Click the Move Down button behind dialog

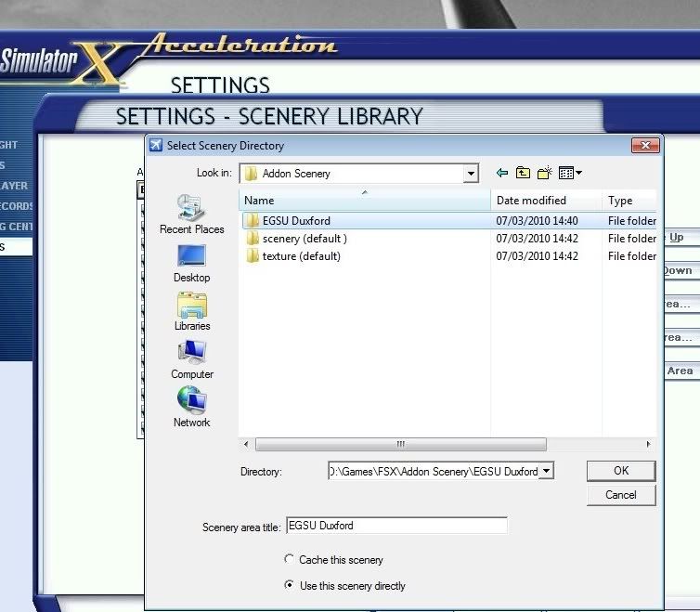click(681, 270)
